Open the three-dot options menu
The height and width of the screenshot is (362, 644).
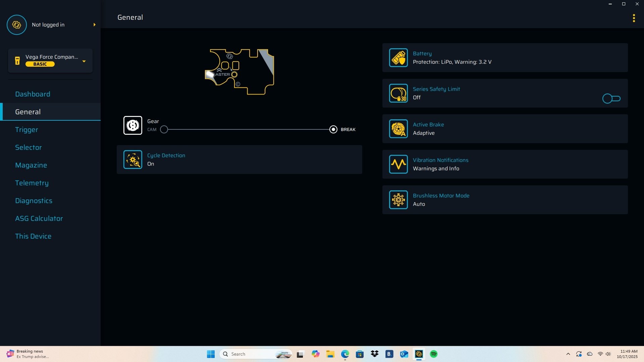point(634,18)
